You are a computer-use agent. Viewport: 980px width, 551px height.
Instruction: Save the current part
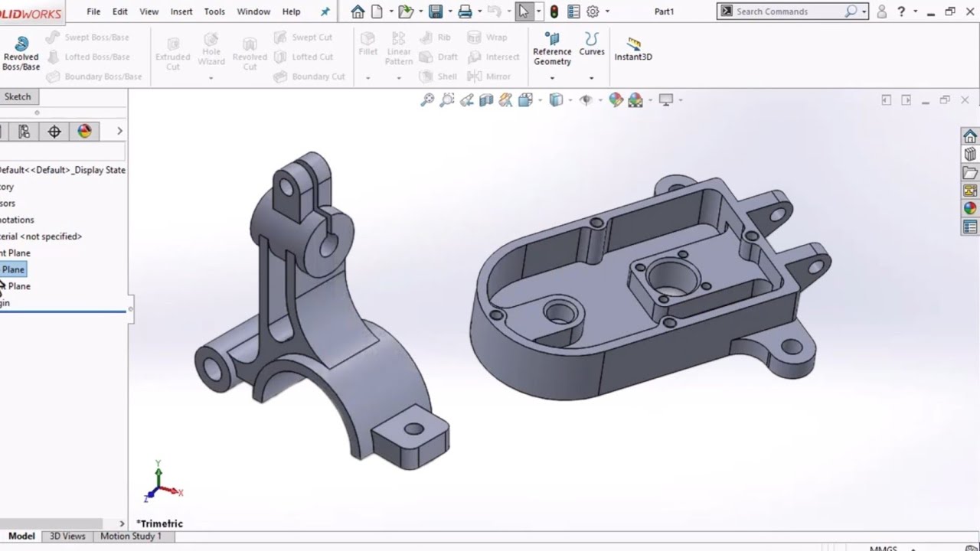[436, 11]
